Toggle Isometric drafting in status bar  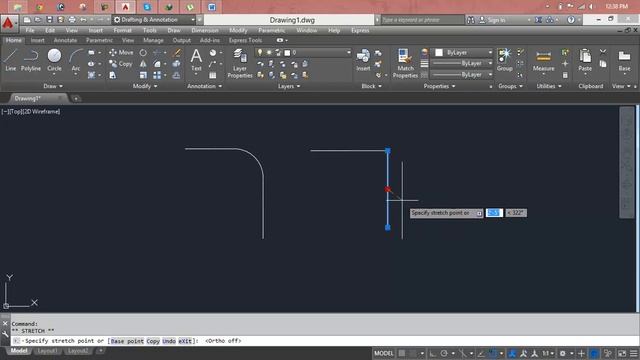[x=462, y=353]
